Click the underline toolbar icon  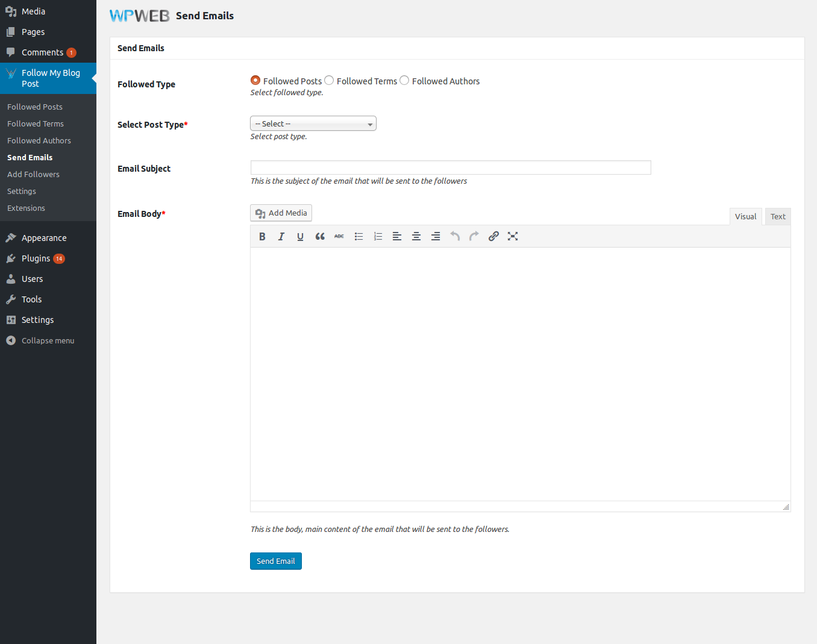[x=300, y=237]
